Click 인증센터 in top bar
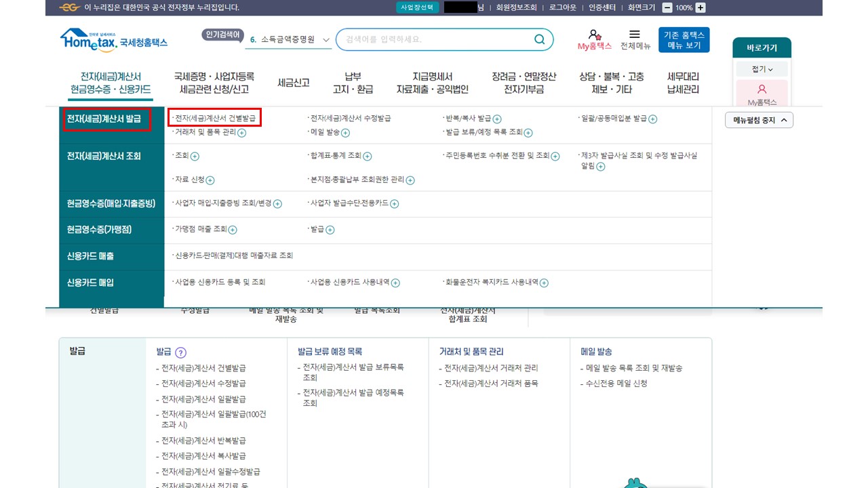The image size is (868, 488). pyautogui.click(x=601, y=7)
